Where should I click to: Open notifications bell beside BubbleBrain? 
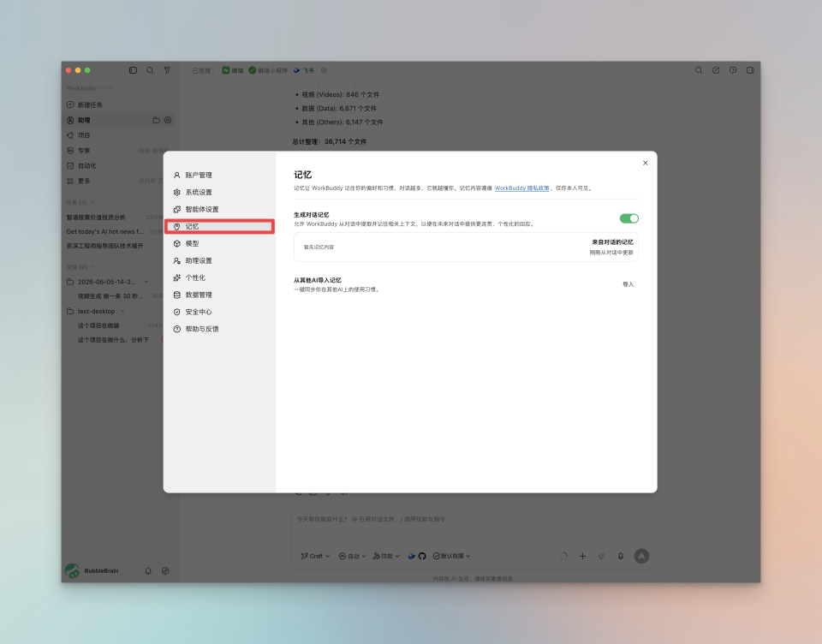point(148,570)
